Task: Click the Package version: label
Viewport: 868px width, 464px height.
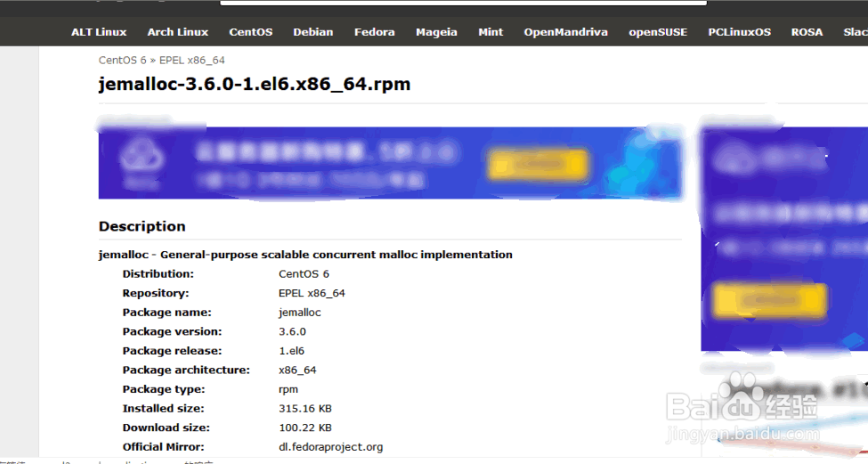Action: [x=172, y=331]
